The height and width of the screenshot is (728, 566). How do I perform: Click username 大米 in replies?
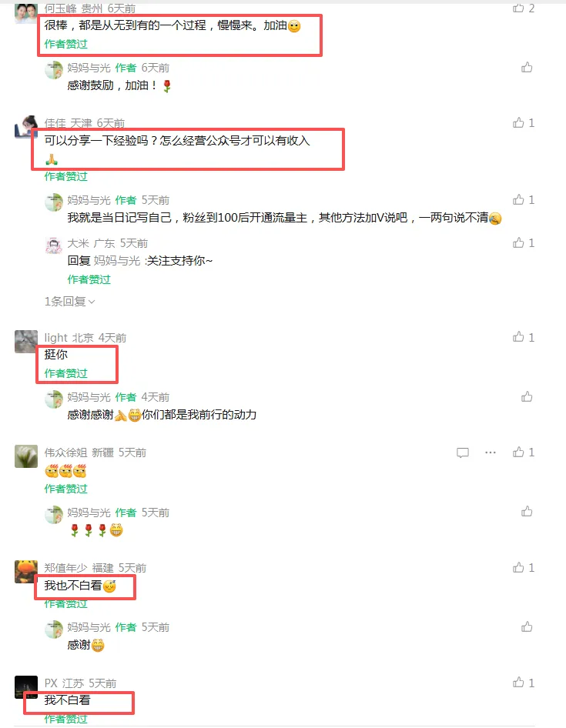point(78,243)
